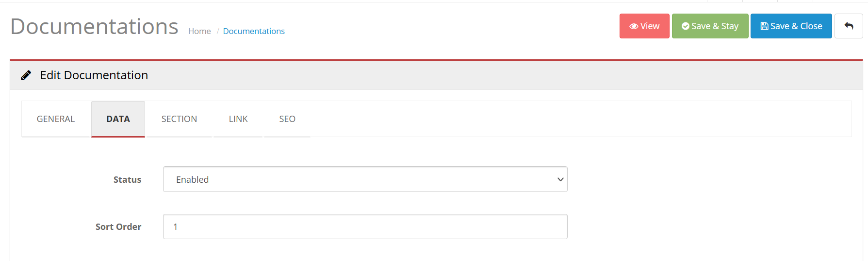Click the chevron arrow of Status select

coord(560,179)
